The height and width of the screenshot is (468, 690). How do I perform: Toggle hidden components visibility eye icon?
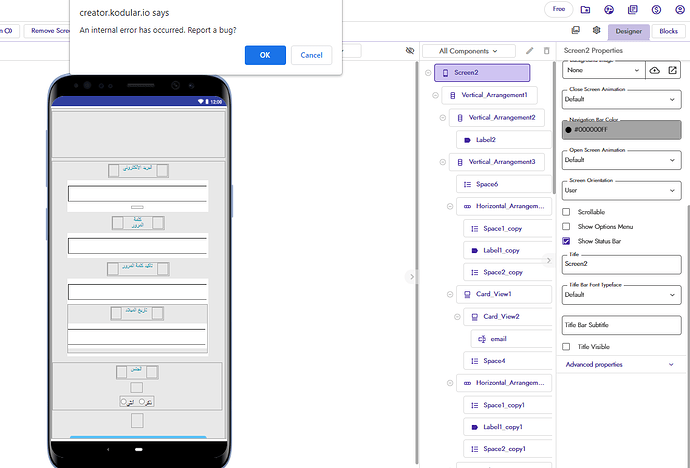[x=410, y=50]
